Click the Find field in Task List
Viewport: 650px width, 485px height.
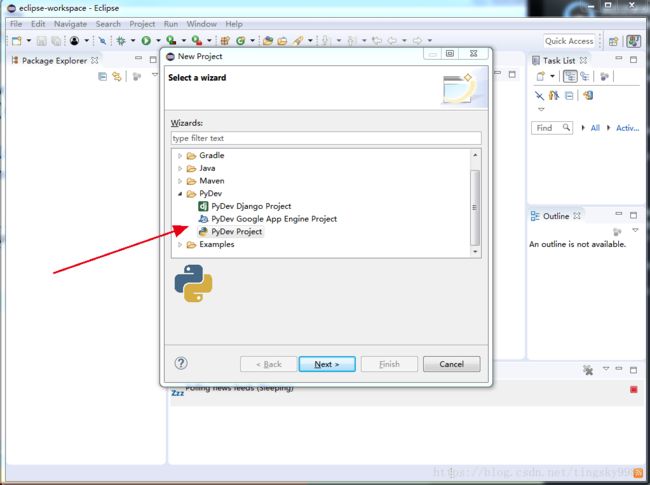pos(552,128)
